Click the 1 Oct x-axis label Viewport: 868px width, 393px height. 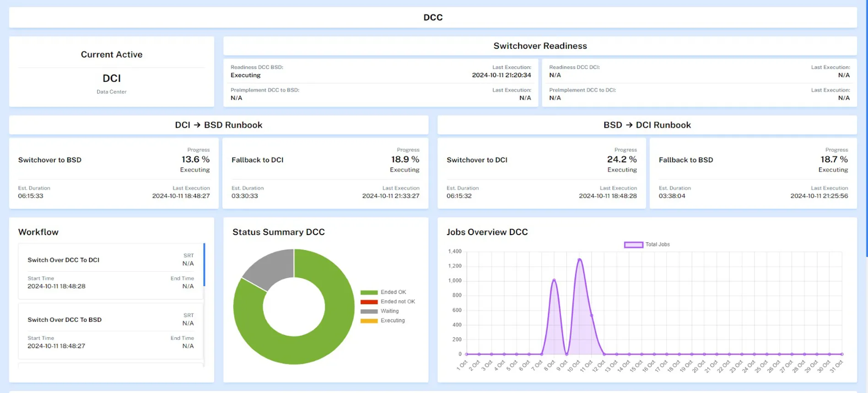point(462,366)
